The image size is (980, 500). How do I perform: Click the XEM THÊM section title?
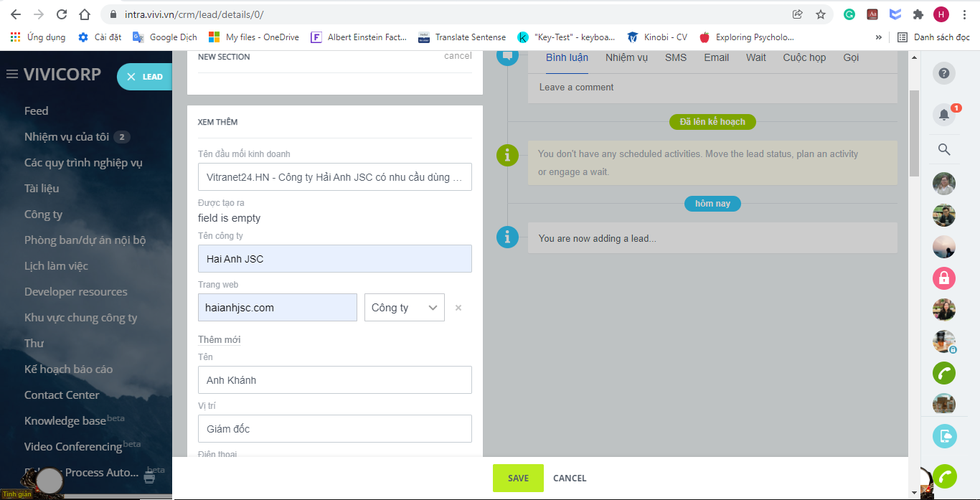tap(217, 123)
